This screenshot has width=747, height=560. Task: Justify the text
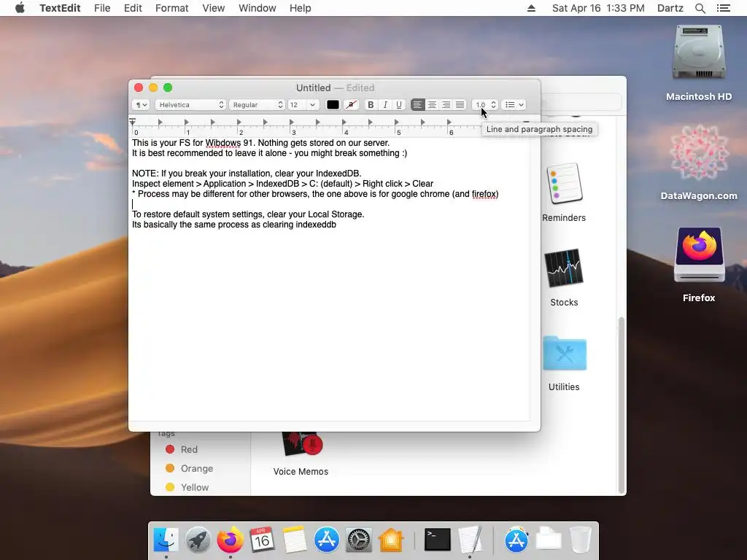tap(460, 105)
